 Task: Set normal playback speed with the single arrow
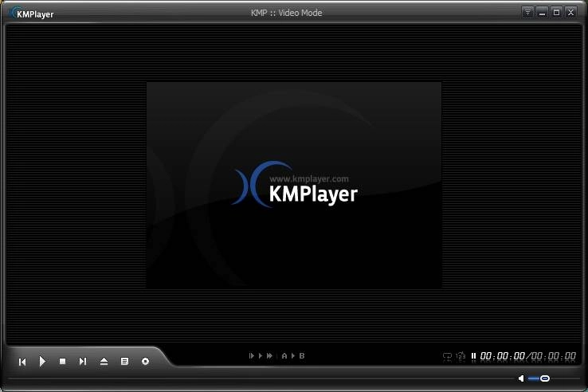click(x=261, y=355)
